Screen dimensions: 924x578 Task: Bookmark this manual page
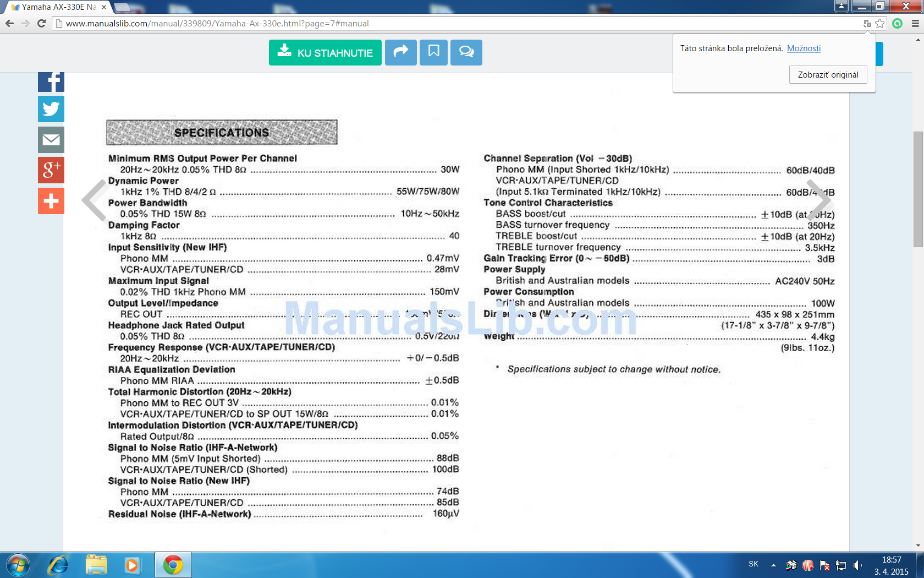point(433,52)
